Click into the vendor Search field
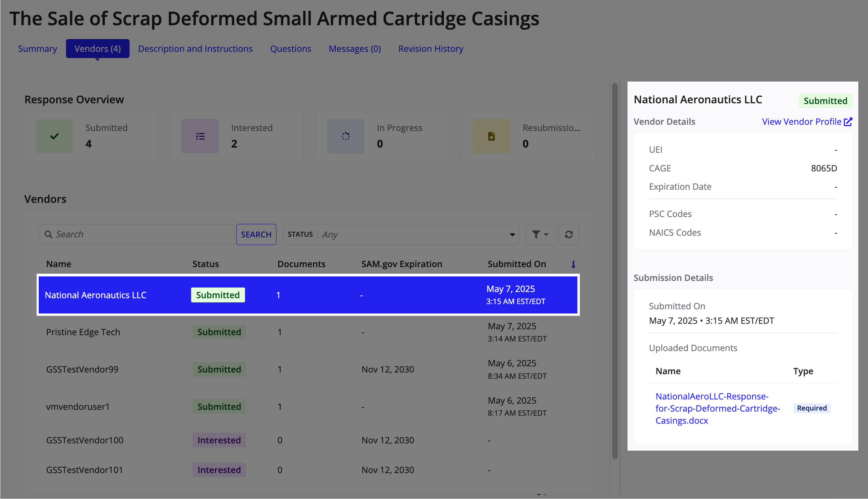The height and width of the screenshot is (499, 868). coord(137,235)
